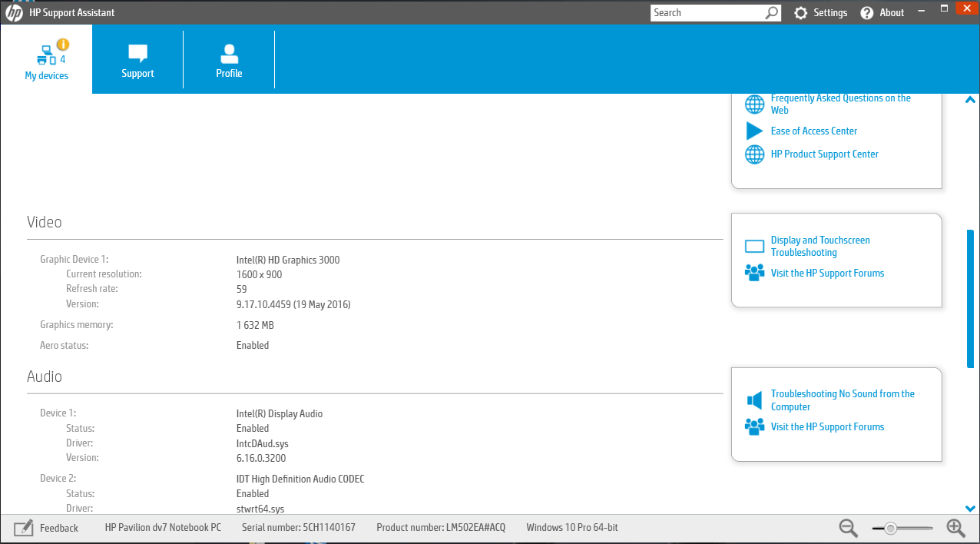Open the HP Product Support Center link
Screen dimensions: 980x544
pos(825,154)
